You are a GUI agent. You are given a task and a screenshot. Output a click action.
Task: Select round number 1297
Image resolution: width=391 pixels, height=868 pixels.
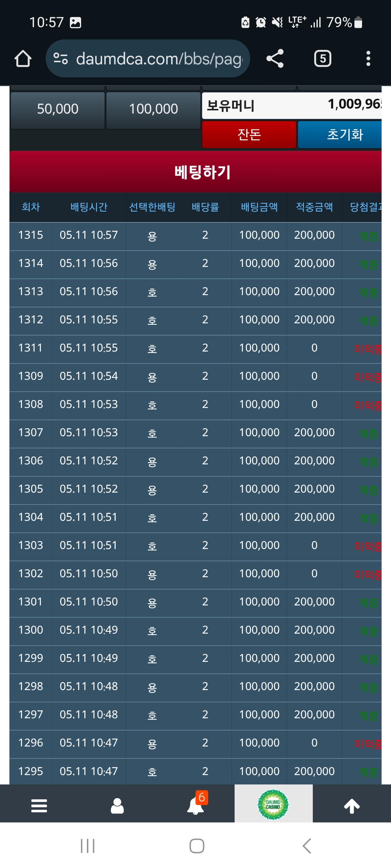31,715
